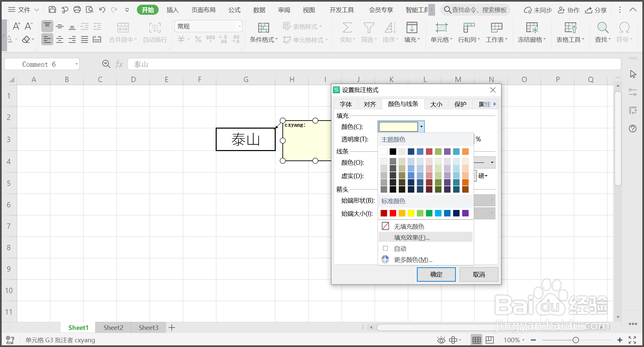Expand the Name Box dropdown arrow
Image resolution: width=644 pixels, height=347 pixels.
click(76, 64)
